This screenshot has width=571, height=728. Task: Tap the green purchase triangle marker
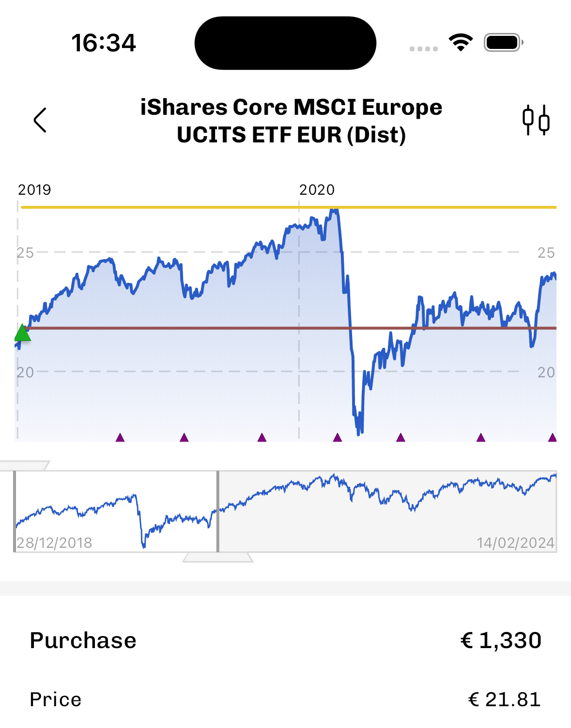point(22,333)
